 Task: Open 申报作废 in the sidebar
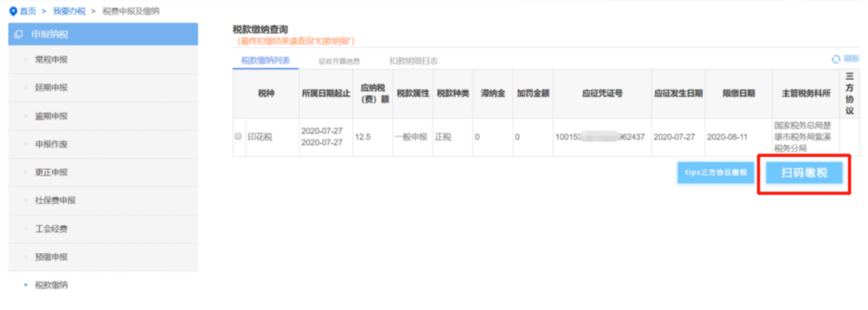point(104,145)
